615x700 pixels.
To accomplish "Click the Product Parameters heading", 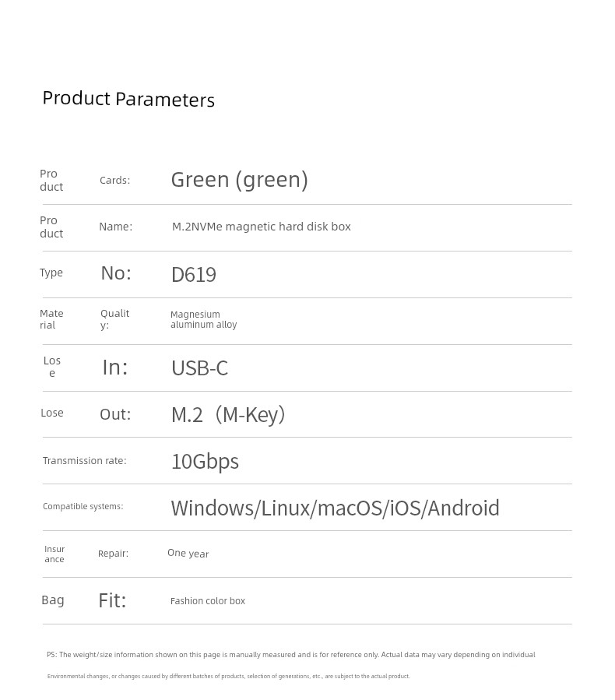I will [x=128, y=99].
